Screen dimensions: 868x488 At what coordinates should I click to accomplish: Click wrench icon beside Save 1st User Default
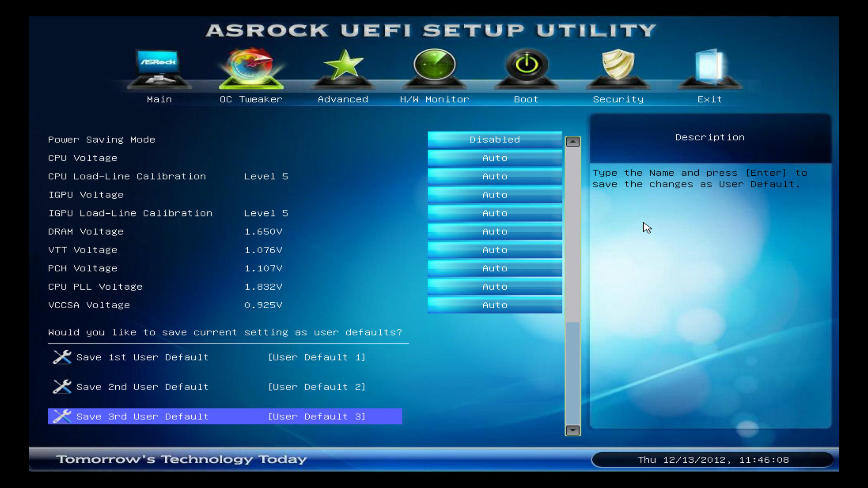(x=62, y=357)
